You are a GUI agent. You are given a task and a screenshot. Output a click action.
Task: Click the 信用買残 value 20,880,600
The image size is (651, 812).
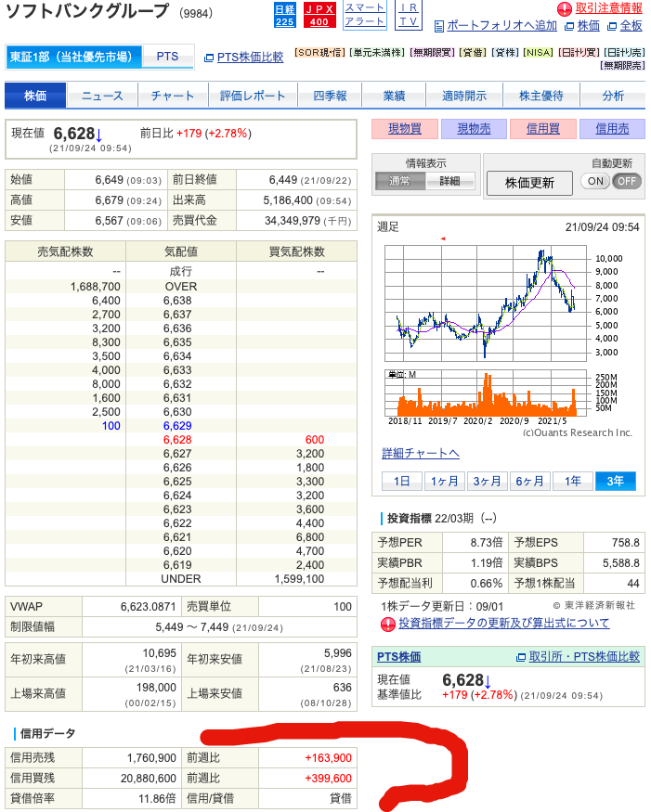click(x=149, y=778)
